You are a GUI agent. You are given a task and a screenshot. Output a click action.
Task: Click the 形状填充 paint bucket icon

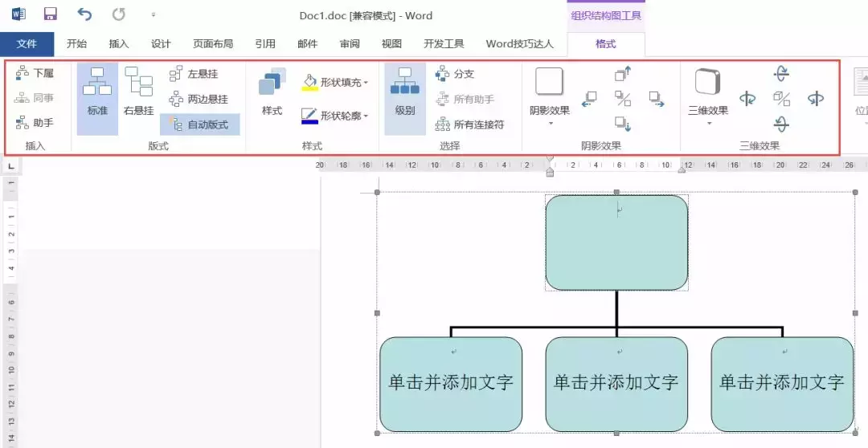(309, 83)
